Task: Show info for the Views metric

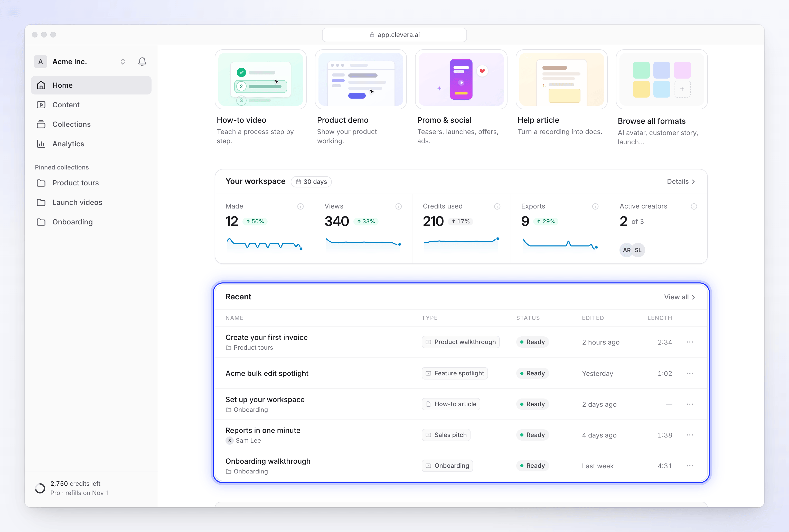Action: click(x=398, y=206)
